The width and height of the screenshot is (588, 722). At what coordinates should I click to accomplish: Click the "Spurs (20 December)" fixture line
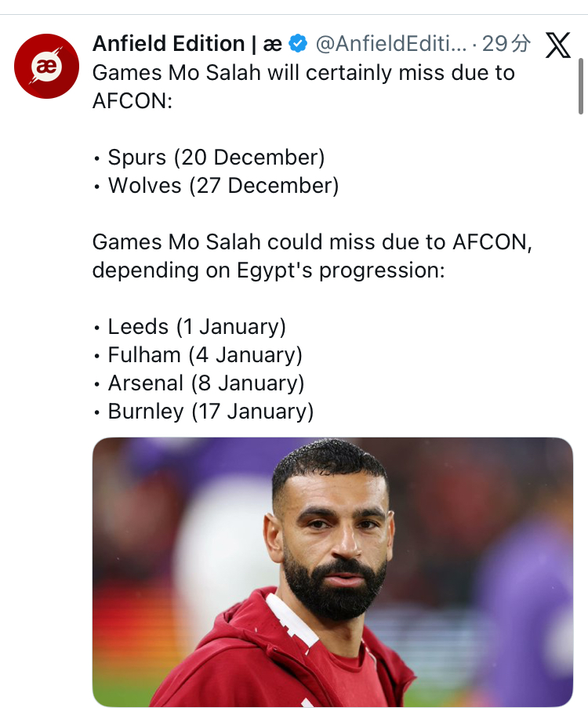pos(216,158)
